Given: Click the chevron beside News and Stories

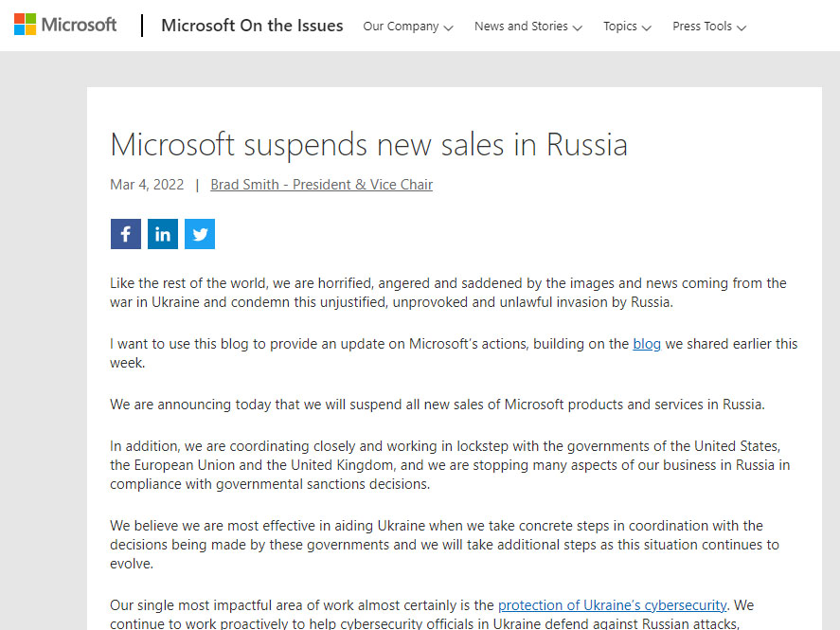Looking at the screenshot, I should [x=578, y=27].
